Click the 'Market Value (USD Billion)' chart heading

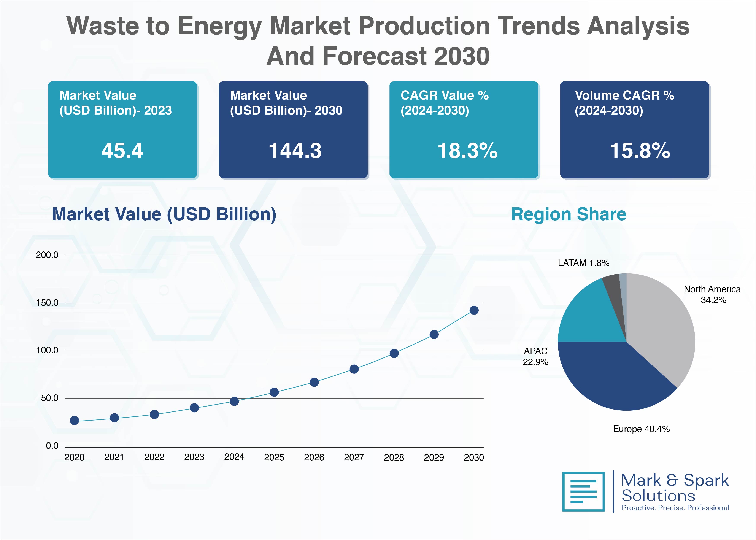pos(164,214)
